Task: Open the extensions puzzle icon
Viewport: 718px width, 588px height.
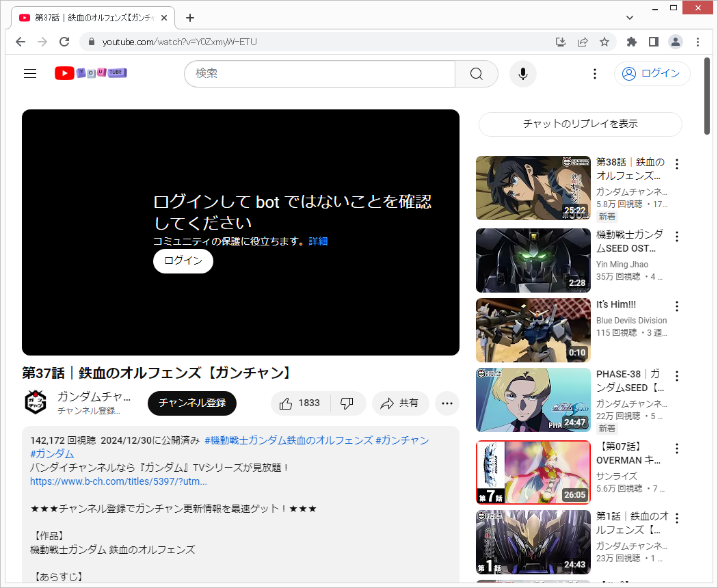Action: click(632, 42)
